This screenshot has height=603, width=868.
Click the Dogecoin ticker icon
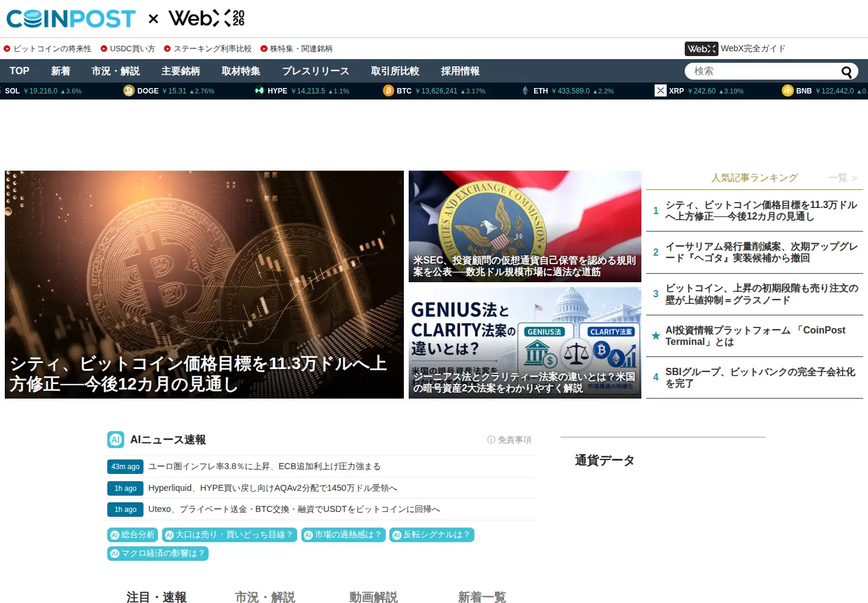tap(128, 91)
